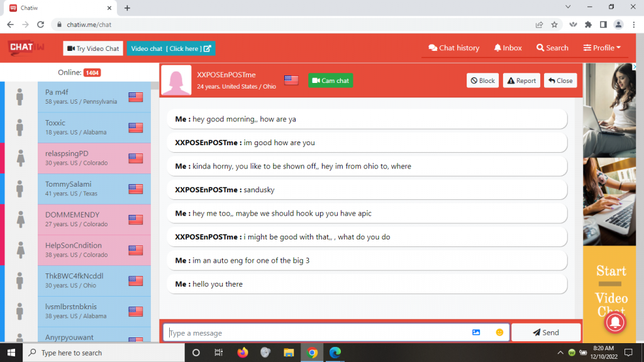Open the emoji picker smiley icon
The width and height of the screenshot is (644, 362).
coord(499,332)
